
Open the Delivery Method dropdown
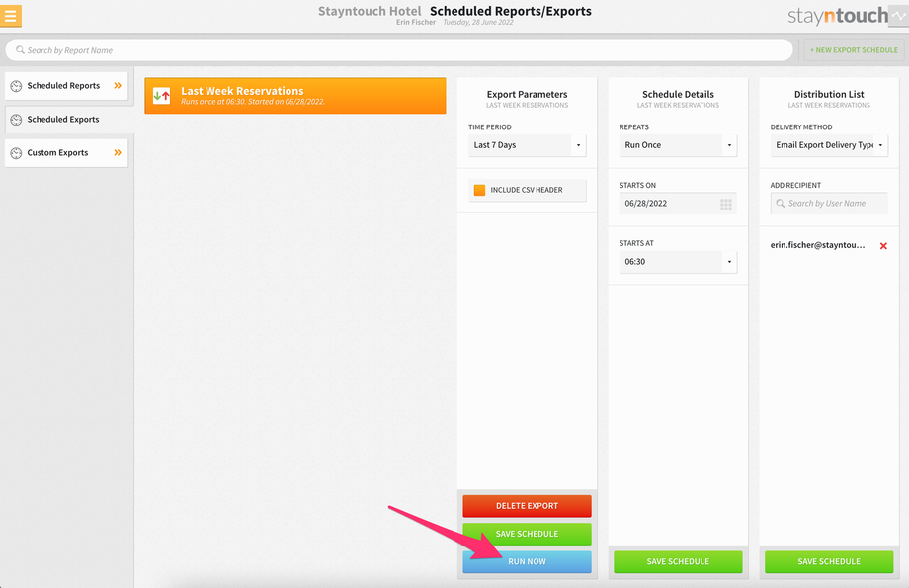point(829,145)
